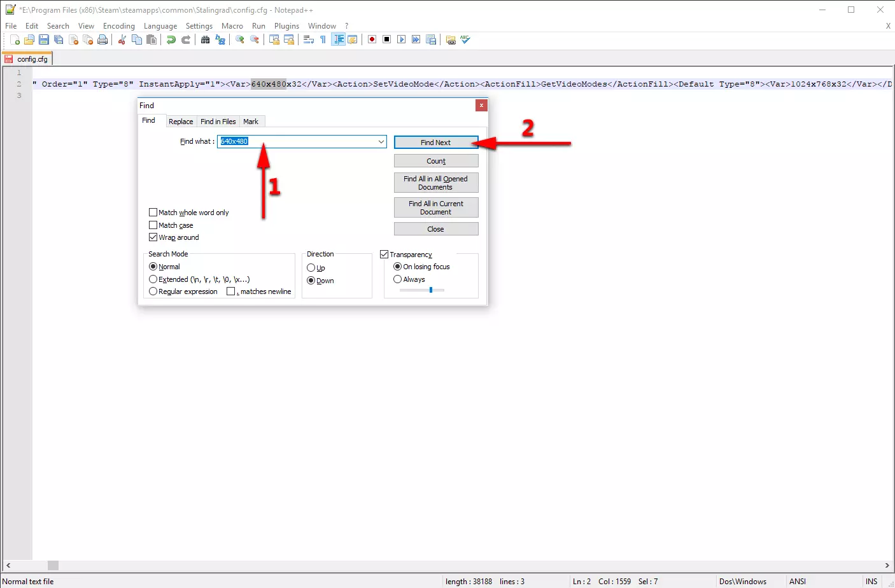The image size is (895, 588).
Task: Toggle the Word Wrap toolbar icon
Action: point(308,39)
